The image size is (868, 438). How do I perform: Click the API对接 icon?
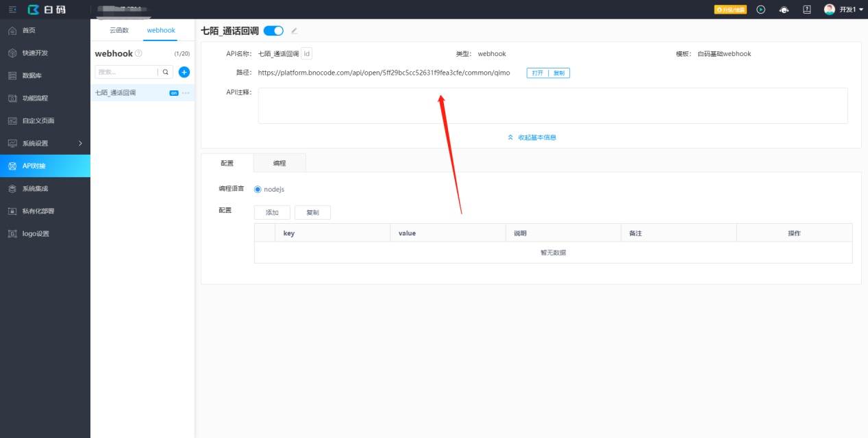pyautogui.click(x=12, y=166)
